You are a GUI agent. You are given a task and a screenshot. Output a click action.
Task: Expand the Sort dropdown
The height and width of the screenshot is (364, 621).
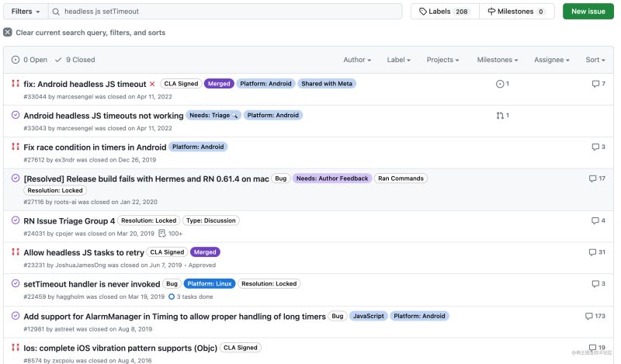tap(595, 60)
